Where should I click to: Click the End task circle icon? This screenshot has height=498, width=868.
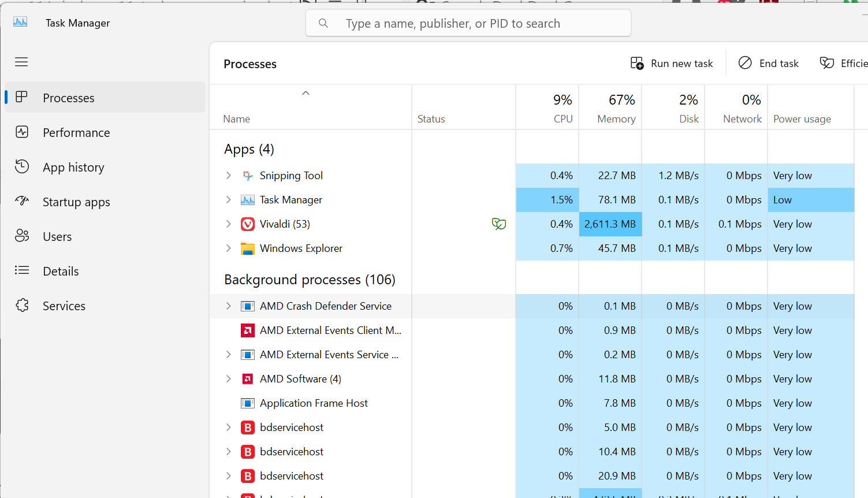coord(745,63)
